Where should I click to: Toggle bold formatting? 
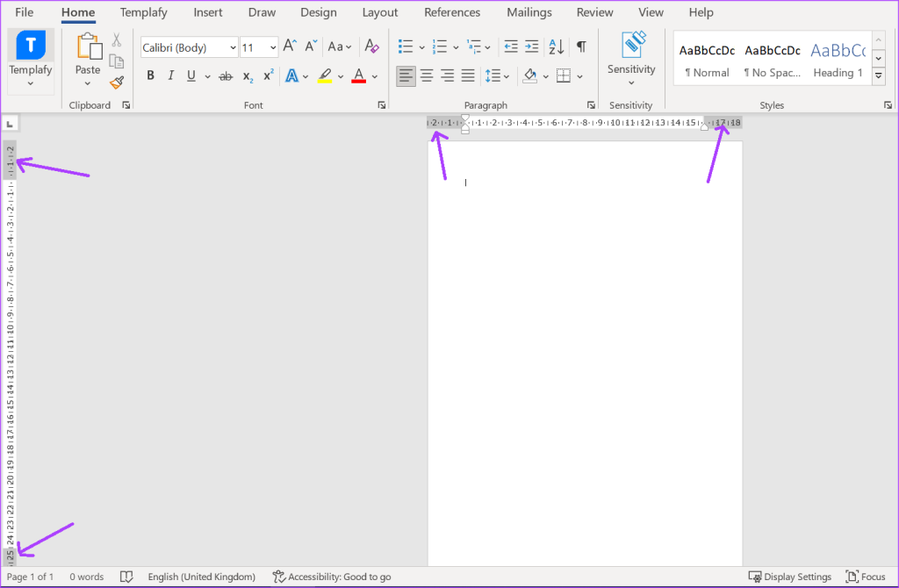(x=150, y=75)
